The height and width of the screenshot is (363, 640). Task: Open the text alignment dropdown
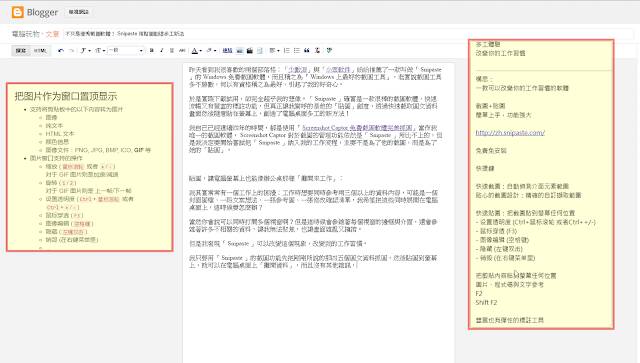coord(274,51)
